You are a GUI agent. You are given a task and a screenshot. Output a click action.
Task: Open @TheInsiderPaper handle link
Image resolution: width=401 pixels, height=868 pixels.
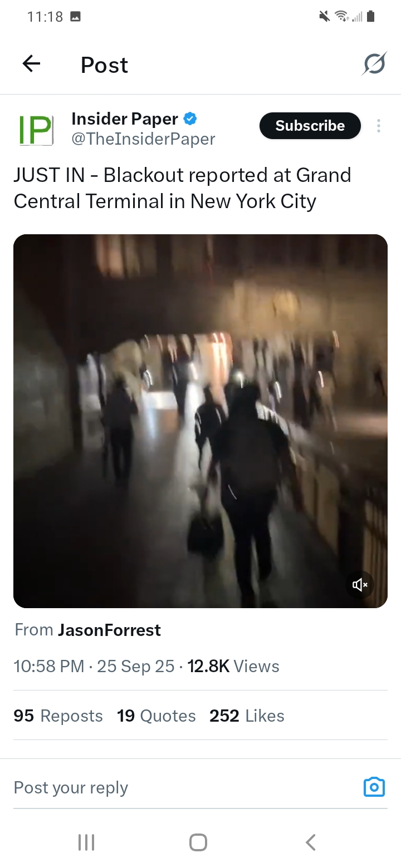[x=143, y=139]
